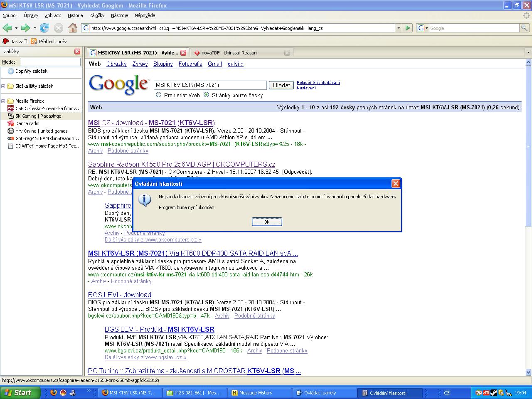Open the 'BGS LEVI - download' result

coord(120,295)
